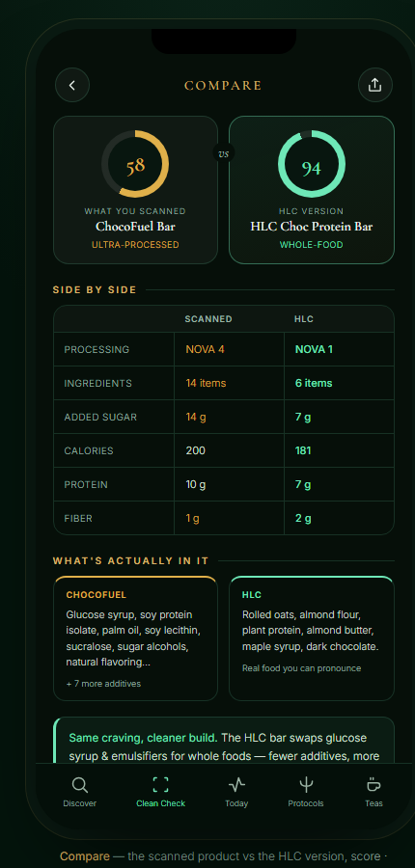This screenshot has width=415, height=868.
Task: Click the Added Sugar row label
Action: click(x=100, y=417)
